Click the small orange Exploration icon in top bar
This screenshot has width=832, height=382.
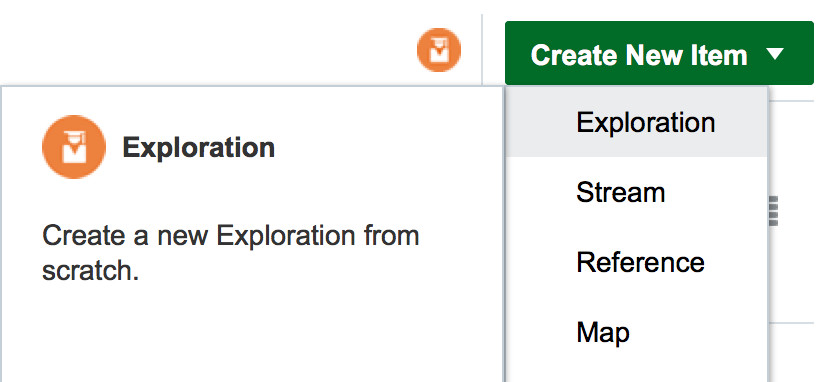[439, 50]
